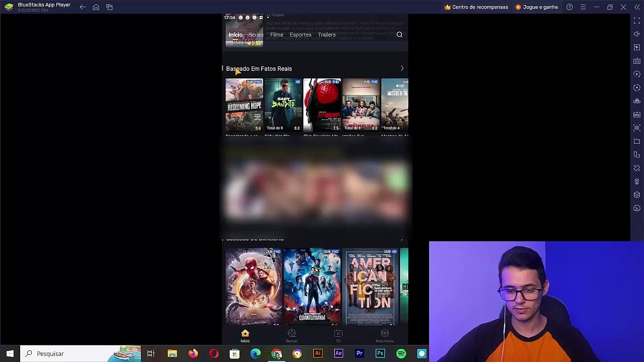Launch Opera from taskbar
644x362 pixels.
pyautogui.click(x=214, y=353)
